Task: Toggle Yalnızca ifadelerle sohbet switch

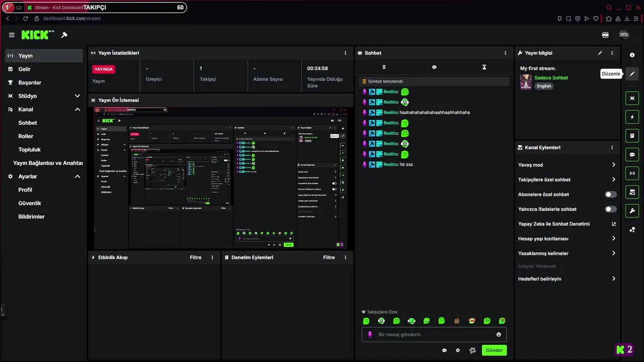Action: 610,209
